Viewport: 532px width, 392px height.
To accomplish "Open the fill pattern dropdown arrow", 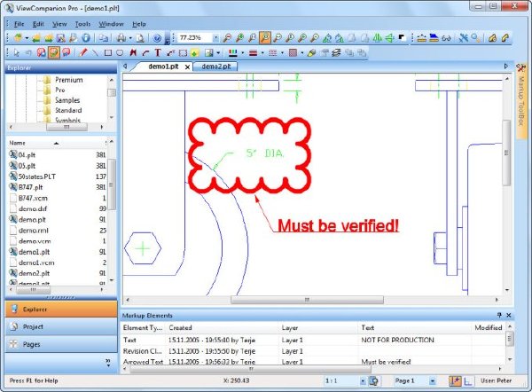I will (301, 53).
